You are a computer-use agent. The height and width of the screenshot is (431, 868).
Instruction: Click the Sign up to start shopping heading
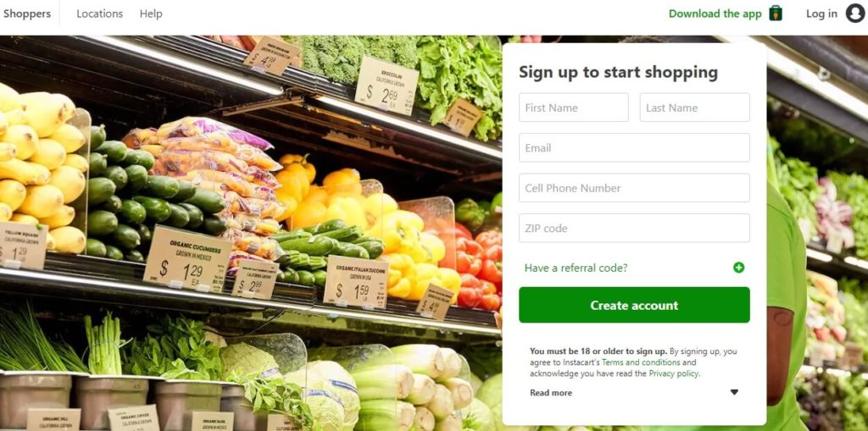[x=618, y=72]
